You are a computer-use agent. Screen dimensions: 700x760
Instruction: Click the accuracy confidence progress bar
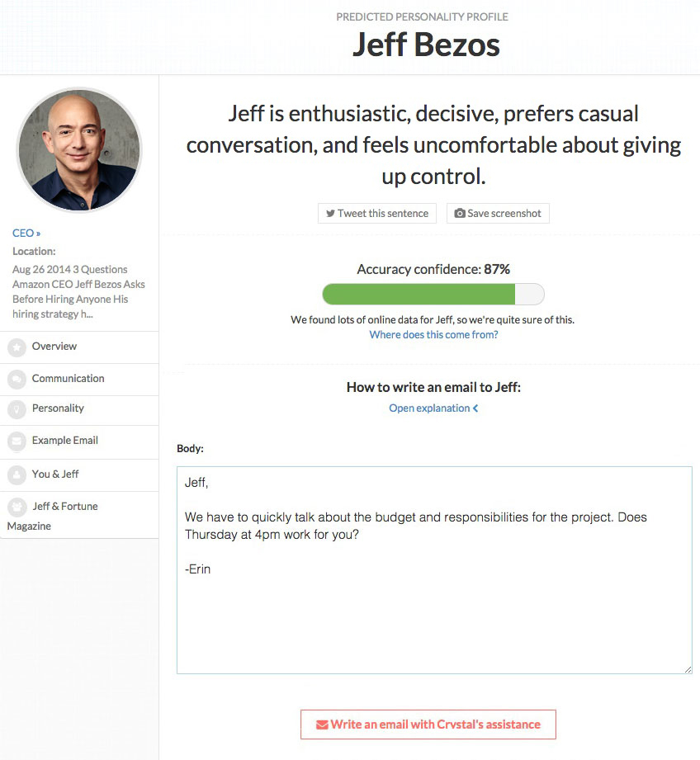pyautogui.click(x=433, y=294)
